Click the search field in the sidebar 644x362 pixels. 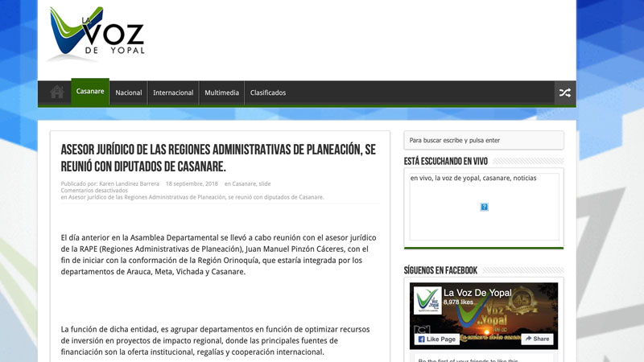[x=483, y=140]
